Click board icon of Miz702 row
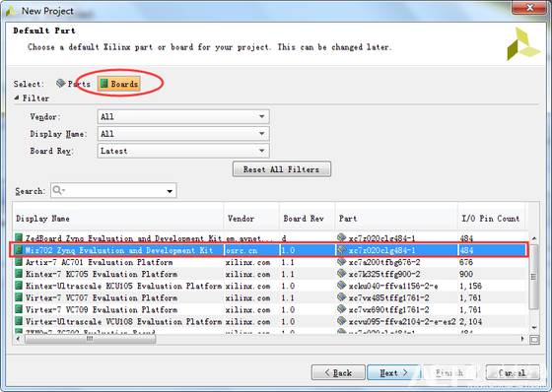This screenshot has height=392, width=552. click(x=19, y=250)
